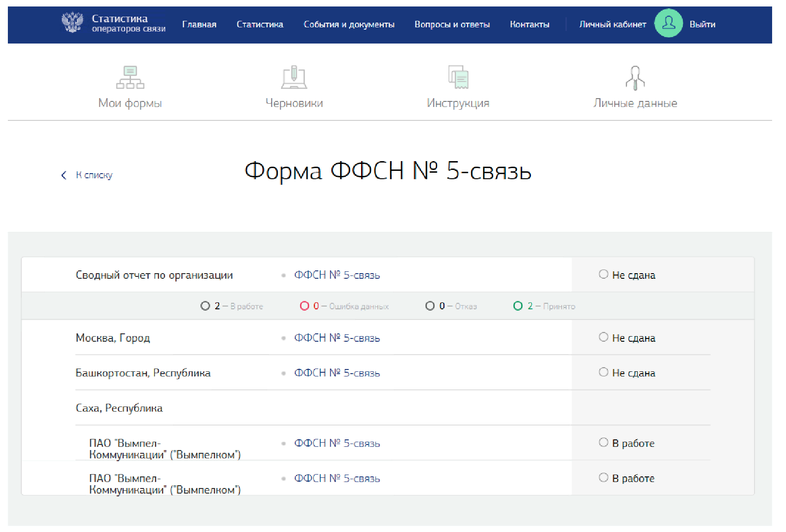This screenshot has width=786, height=532.
Task: Click the coat of arms site logo
Action: [x=72, y=23]
